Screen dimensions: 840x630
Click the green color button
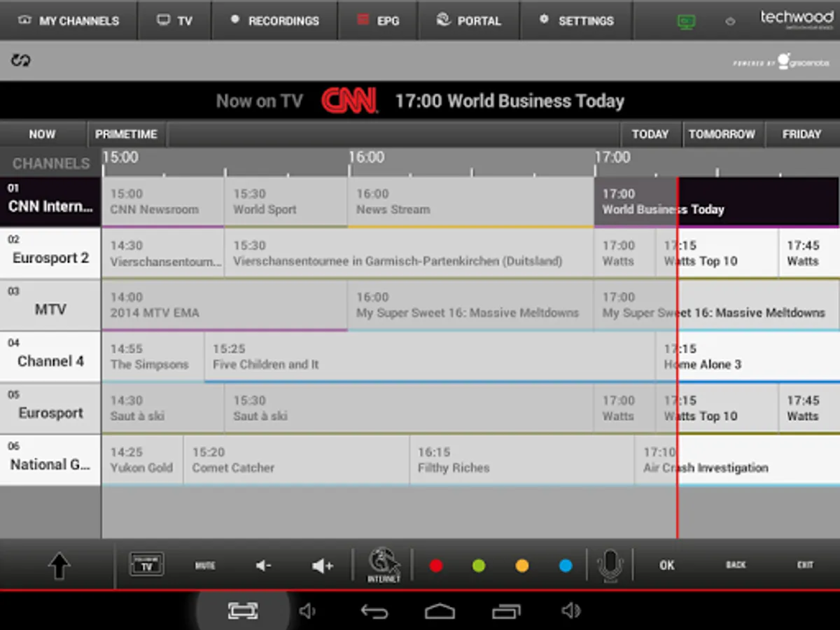pos(479,566)
